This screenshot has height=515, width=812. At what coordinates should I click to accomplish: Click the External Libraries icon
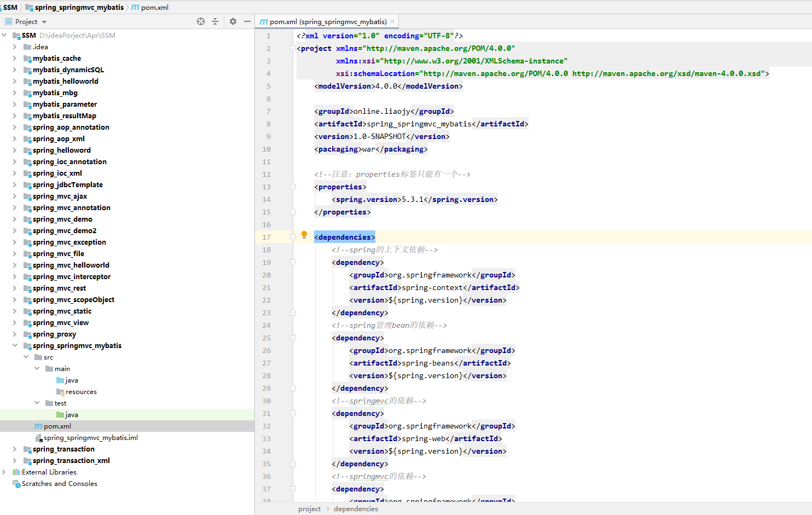16,472
